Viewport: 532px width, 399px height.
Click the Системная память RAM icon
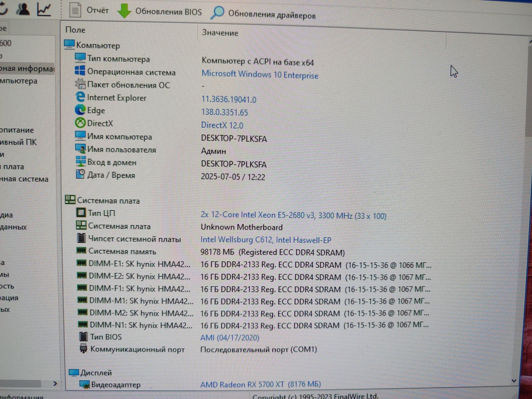click(x=81, y=250)
